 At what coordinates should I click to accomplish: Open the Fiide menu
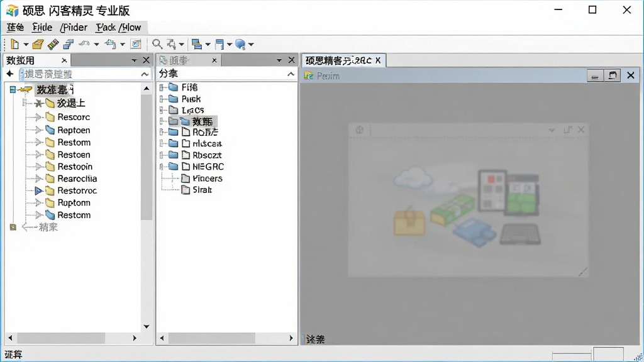click(x=42, y=28)
